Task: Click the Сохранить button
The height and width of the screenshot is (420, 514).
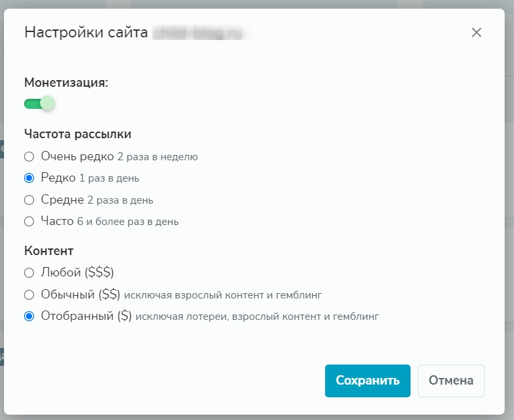Action: pos(368,381)
